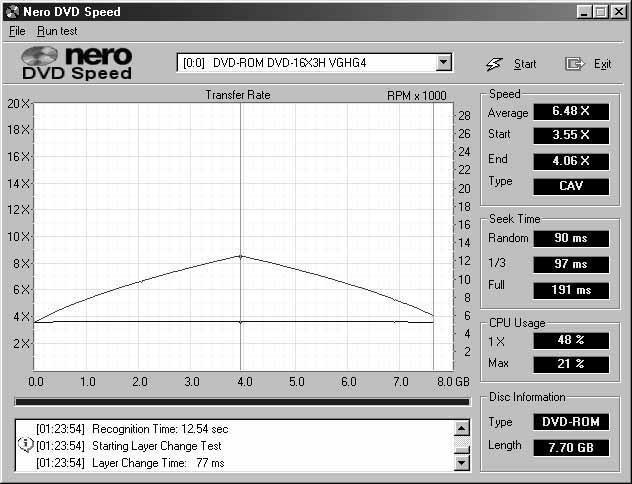
Task: Click the Start lightning bolt icon
Action: tap(494, 64)
